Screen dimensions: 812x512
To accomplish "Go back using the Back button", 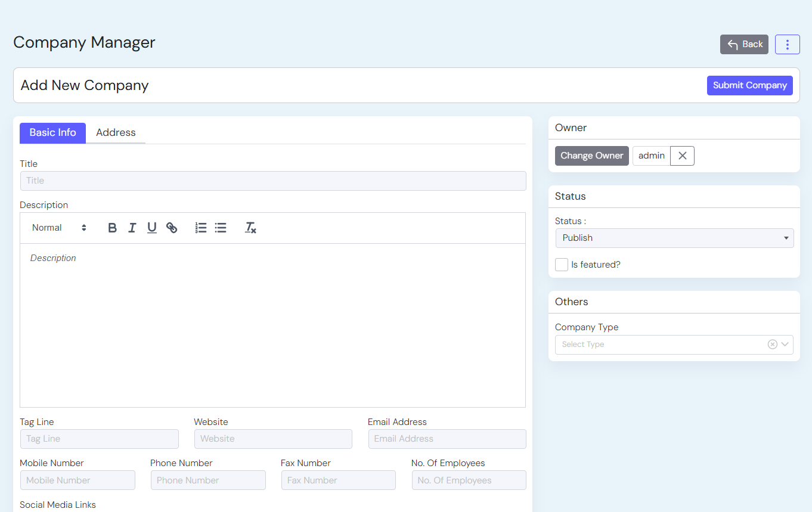I will (x=744, y=44).
